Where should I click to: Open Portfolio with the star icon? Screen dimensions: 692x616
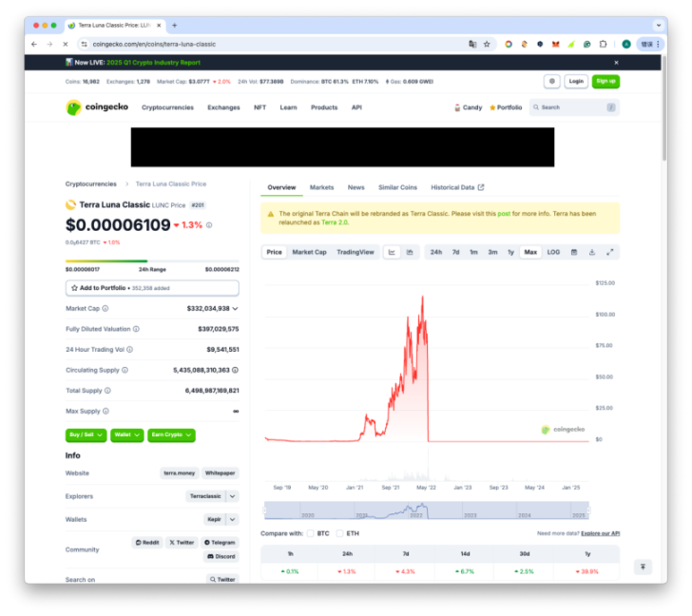[506, 107]
